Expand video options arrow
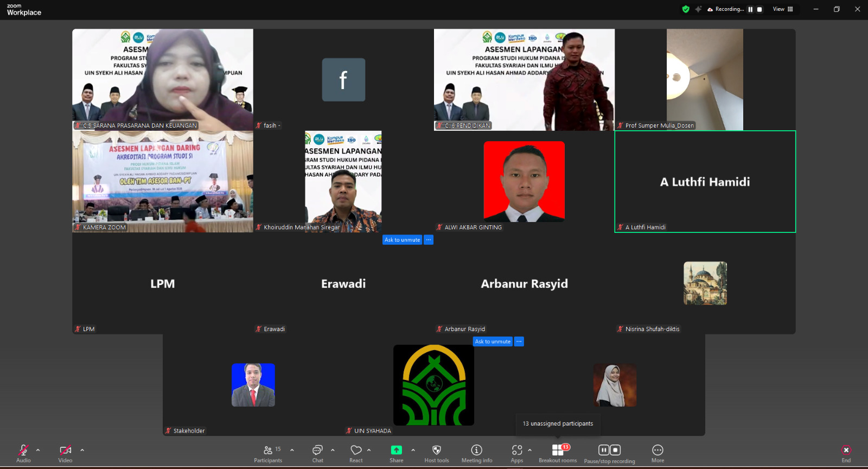Screen dimensions: 868x469 [82, 450]
